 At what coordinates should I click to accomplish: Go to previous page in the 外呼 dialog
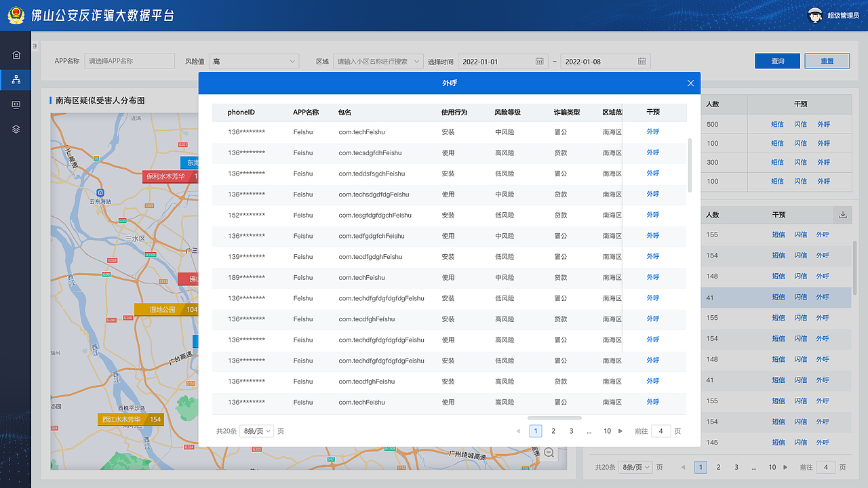coord(519,431)
